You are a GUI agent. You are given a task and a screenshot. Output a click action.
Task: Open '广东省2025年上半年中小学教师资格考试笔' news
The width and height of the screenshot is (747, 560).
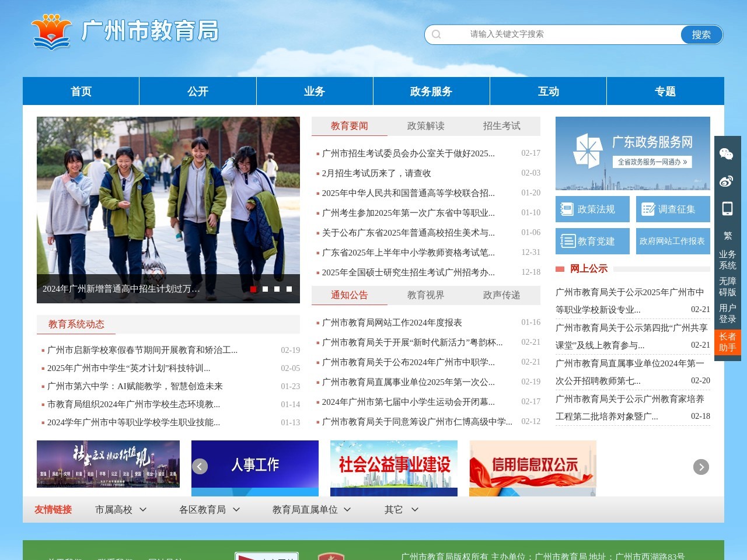(x=408, y=253)
